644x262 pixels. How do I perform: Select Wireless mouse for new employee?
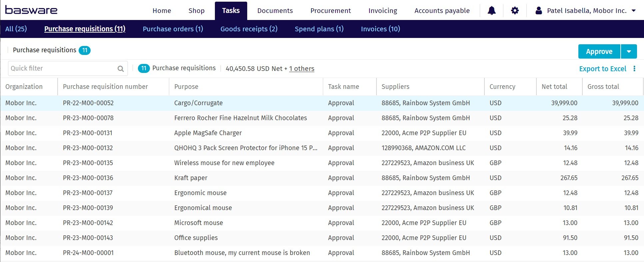pyautogui.click(x=224, y=163)
